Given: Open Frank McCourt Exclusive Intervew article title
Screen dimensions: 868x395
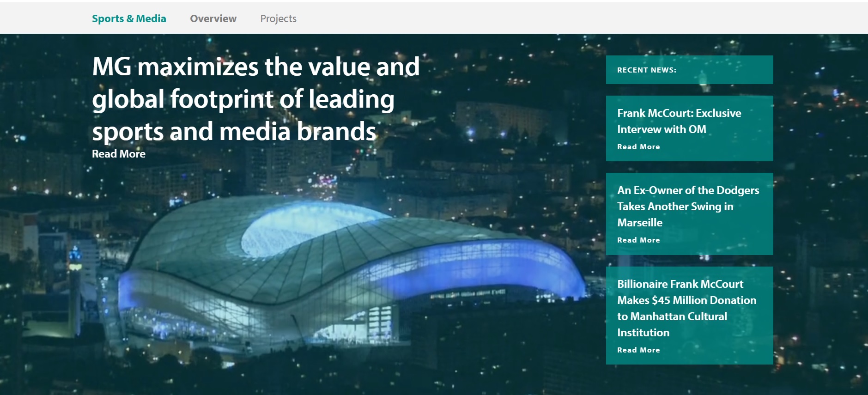Looking at the screenshot, I should click(x=679, y=121).
